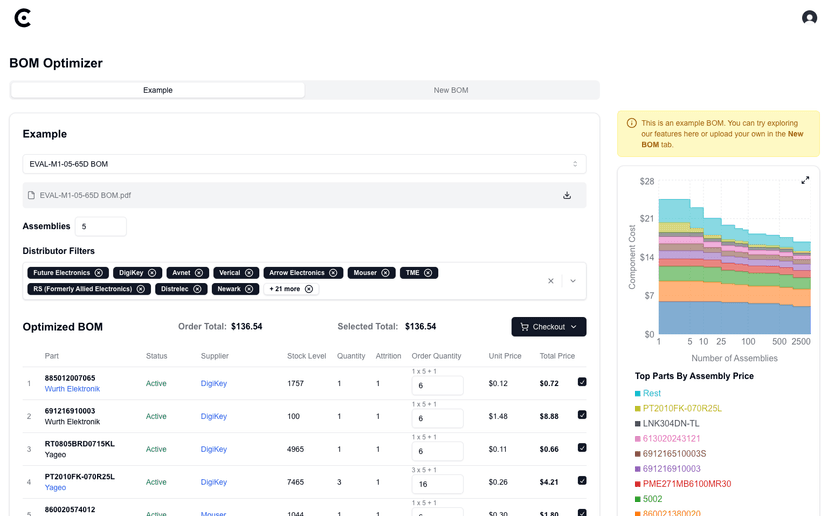Click the Active status of RT0805BRD0715KL row

(x=156, y=449)
